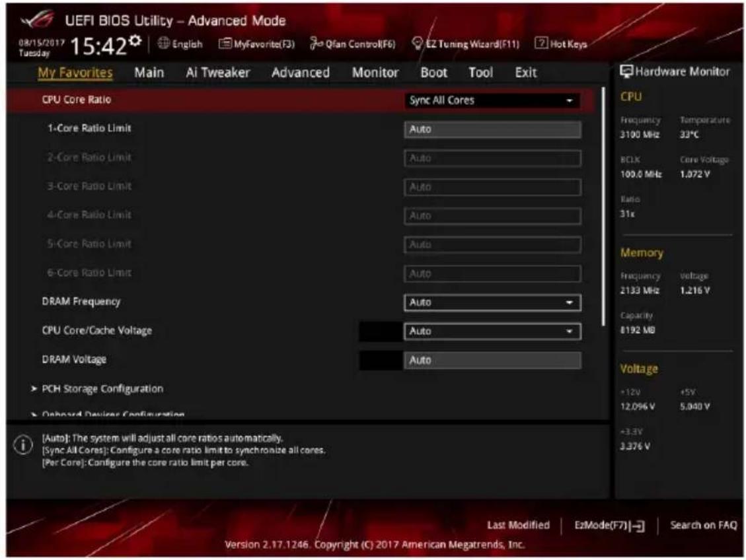Click the Qfan Control fan icon
746x560 pixels.
click(316, 44)
